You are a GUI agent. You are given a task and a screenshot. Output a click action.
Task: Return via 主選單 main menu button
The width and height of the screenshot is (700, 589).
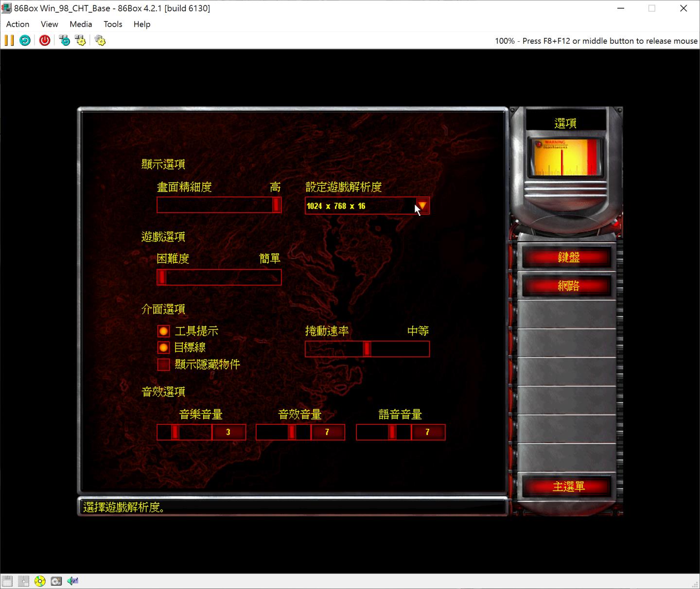click(567, 486)
